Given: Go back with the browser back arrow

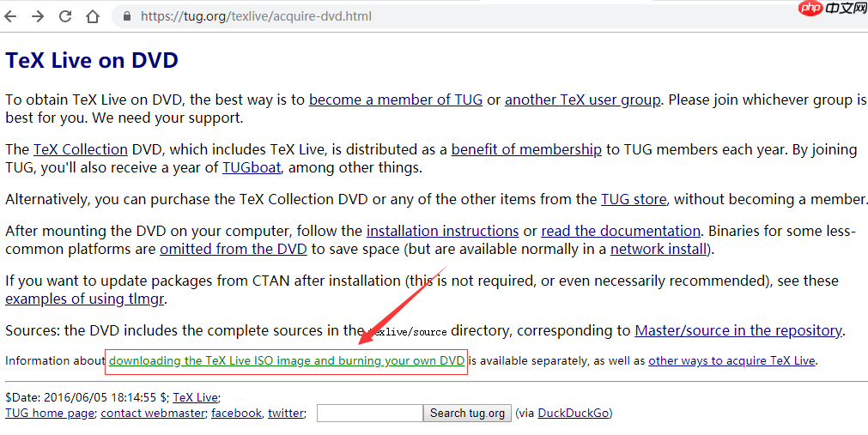Looking at the screenshot, I should 10,16.
